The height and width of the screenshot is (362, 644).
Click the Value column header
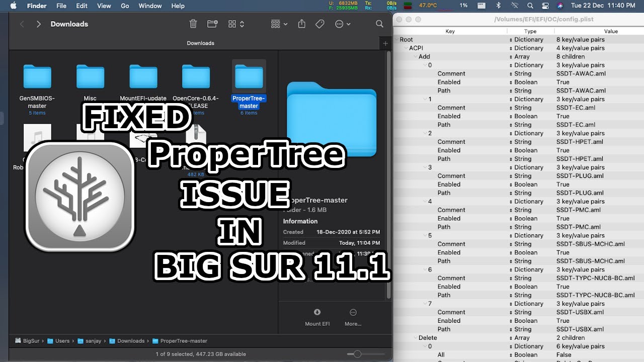tap(611, 31)
